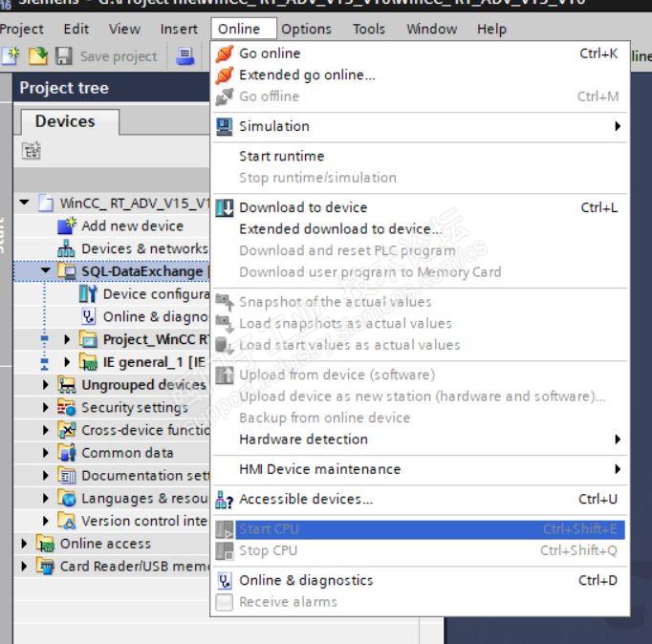This screenshot has width=652, height=644.
Task: Click Save project label in toolbar
Action: click(x=119, y=56)
